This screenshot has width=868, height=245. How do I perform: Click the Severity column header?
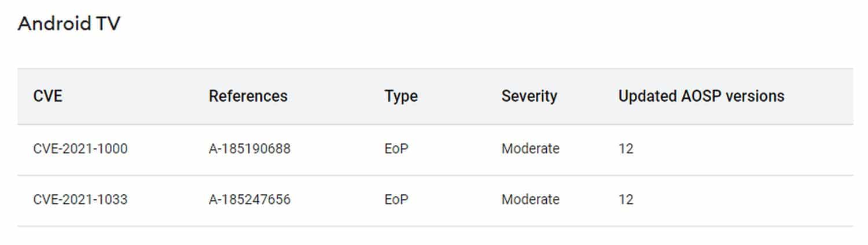tap(529, 96)
